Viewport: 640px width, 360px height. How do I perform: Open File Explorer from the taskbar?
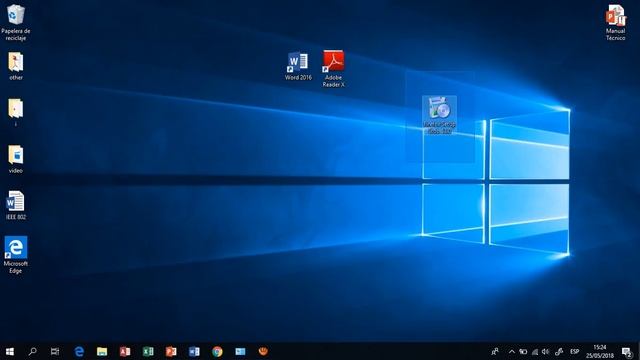pos(102,351)
